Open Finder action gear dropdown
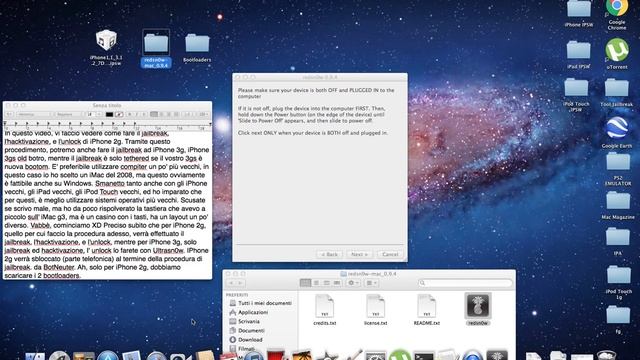The height and width of the screenshot is (360, 640). (x=353, y=283)
